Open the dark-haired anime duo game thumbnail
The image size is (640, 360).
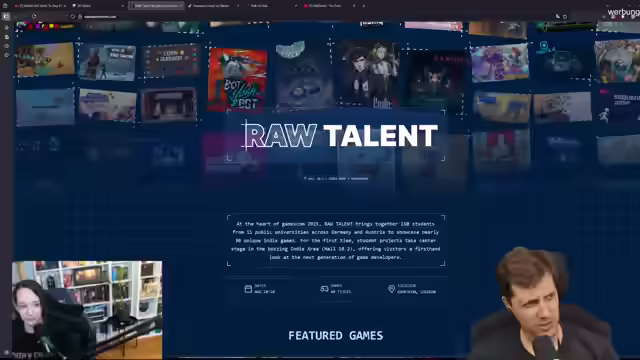point(369,75)
